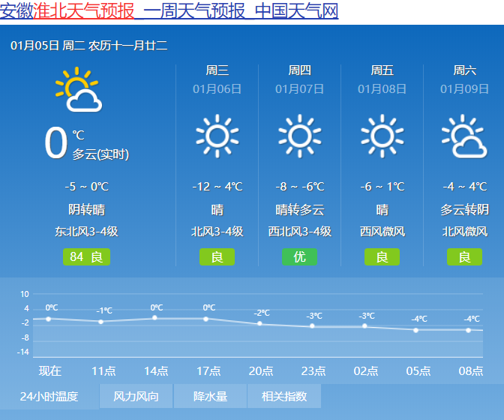Select the 周五 forecast column header

point(382,70)
